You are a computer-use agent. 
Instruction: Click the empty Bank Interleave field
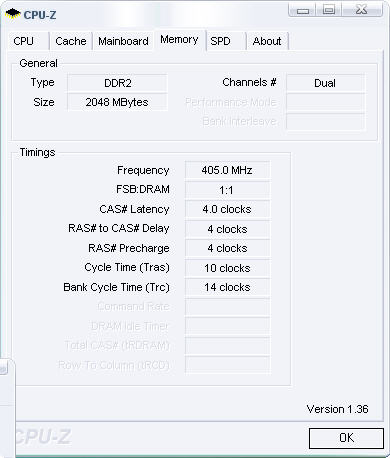(325, 121)
